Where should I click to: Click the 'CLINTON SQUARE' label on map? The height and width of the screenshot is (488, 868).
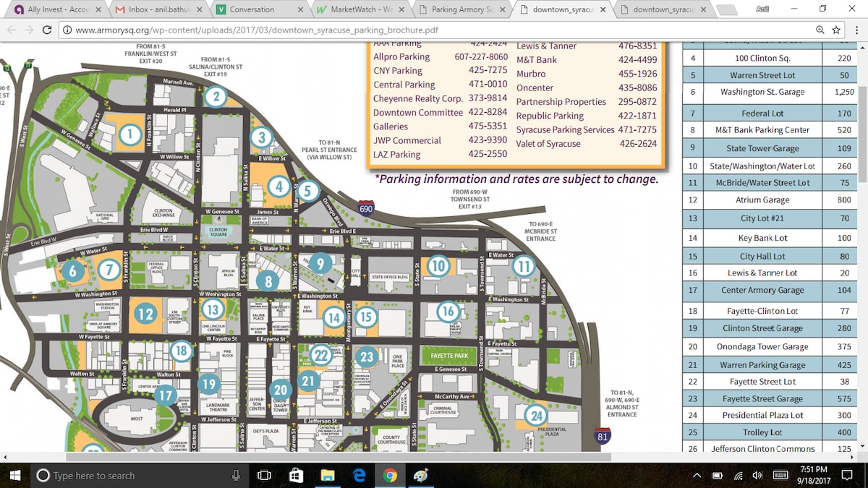(x=218, y=232)
